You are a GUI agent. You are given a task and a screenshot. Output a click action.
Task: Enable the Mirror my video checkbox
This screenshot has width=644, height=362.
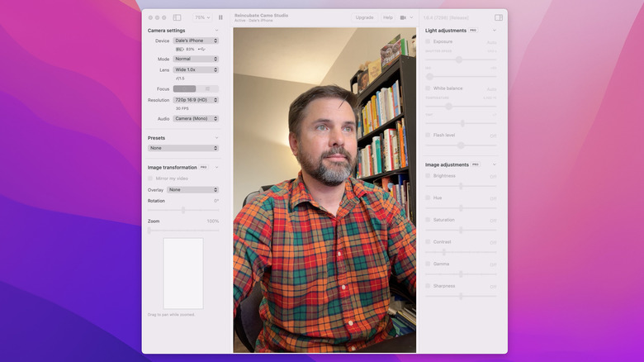point(150,179)
